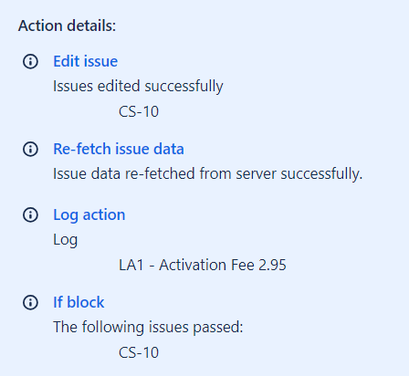The height and width of the screenshot is (376, 409).
Task: Click The following issues passed text
Action: pos(148,327)
